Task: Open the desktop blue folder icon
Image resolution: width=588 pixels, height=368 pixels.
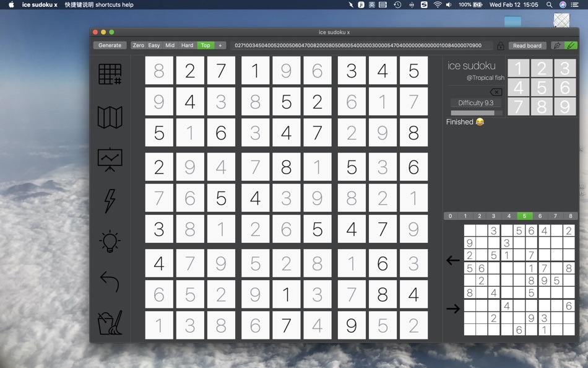Action: (x=512, y=22)
